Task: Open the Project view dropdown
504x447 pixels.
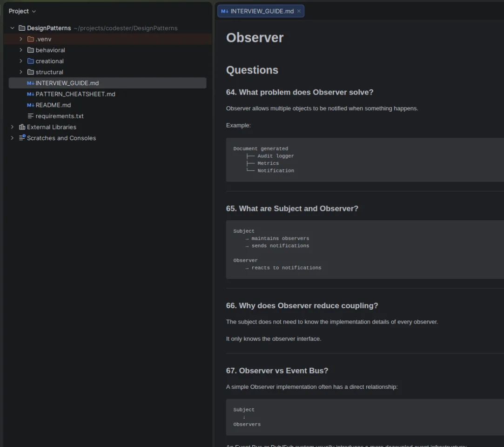Action: [22, 11]
